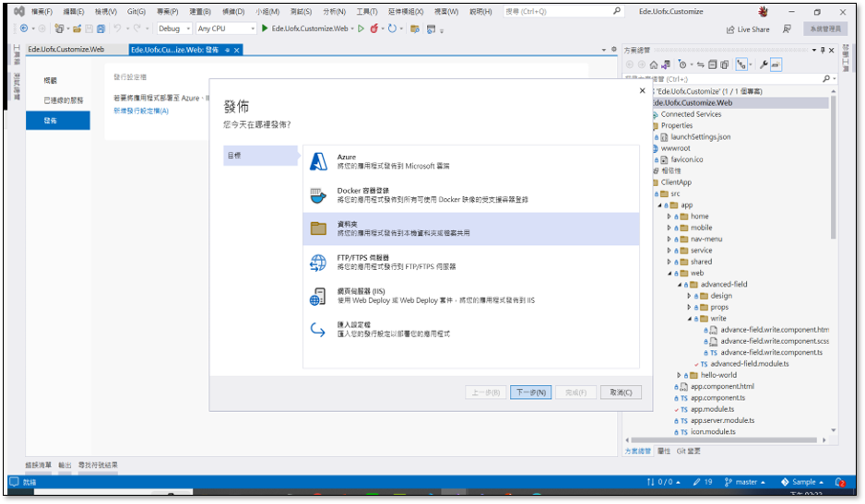The width and height of the screenshot is (865, 504).
Task: Open the 工具(T) menu
Action: point(367,12)
